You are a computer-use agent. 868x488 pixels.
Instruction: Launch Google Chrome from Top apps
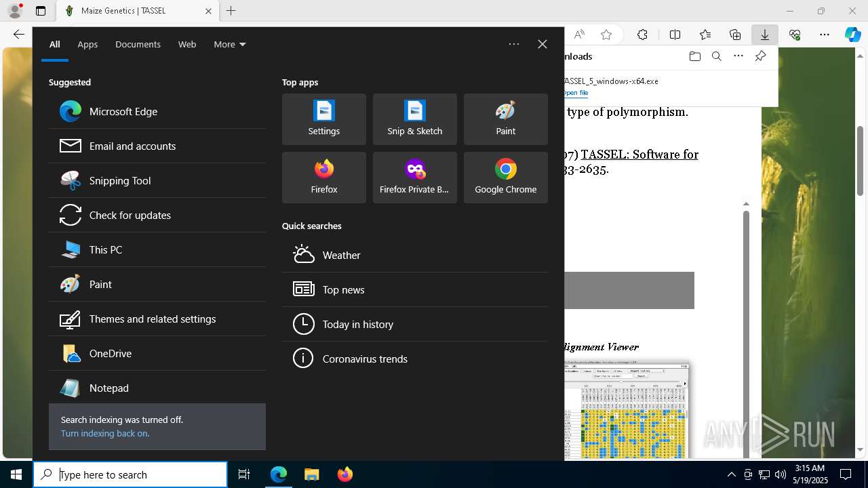click(506, 178)
